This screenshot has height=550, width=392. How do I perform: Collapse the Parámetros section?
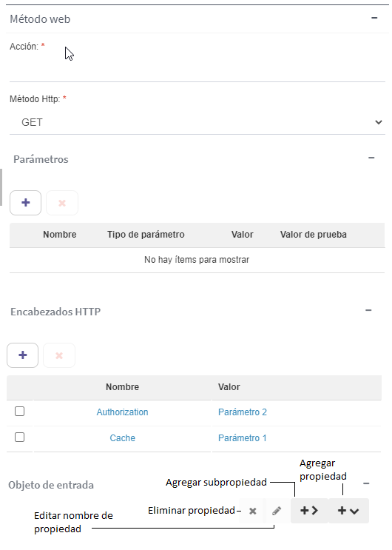click(x=371, y=158)
